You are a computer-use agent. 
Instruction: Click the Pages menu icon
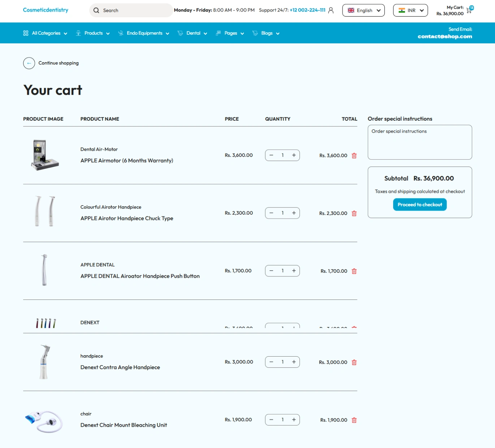[x=218, y=33]
